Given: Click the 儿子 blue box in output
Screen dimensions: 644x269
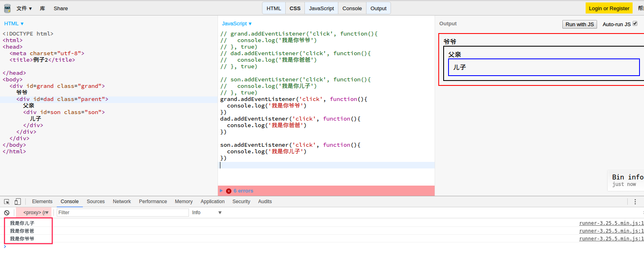Looking at the screenshot, I should (544, 67).
